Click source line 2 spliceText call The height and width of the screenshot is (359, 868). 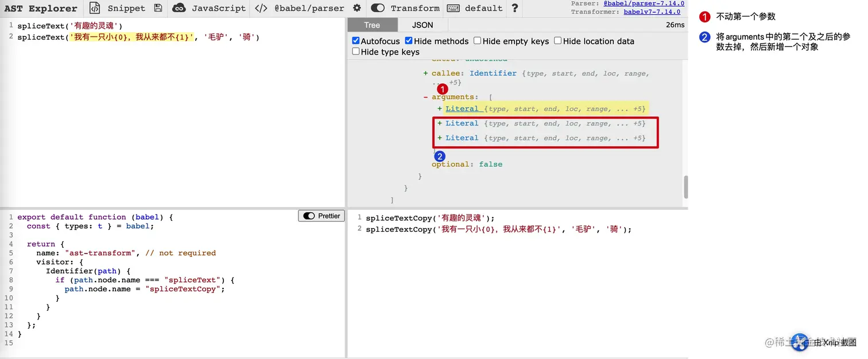click(x=138, y=37)
